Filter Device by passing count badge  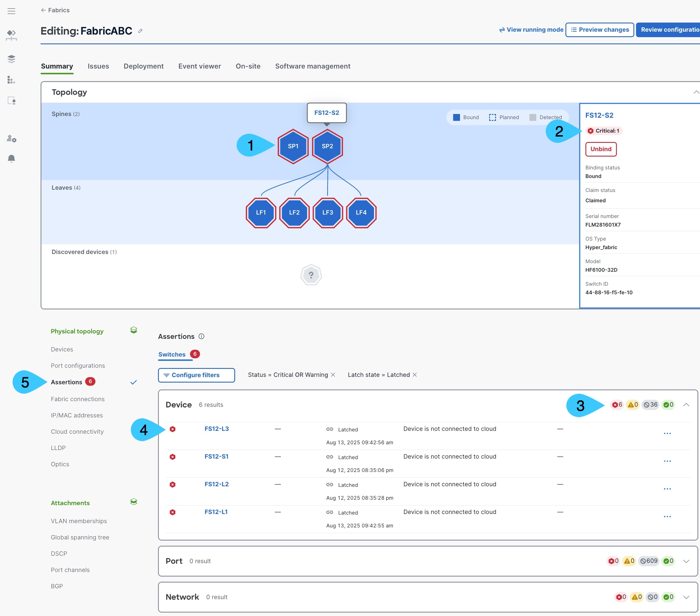click(668, 405)
